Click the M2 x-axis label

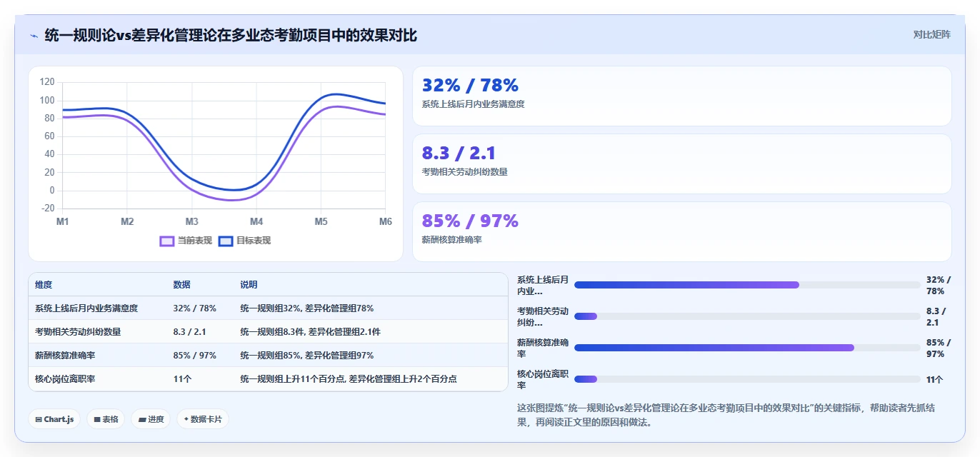[x=127, y=222]
